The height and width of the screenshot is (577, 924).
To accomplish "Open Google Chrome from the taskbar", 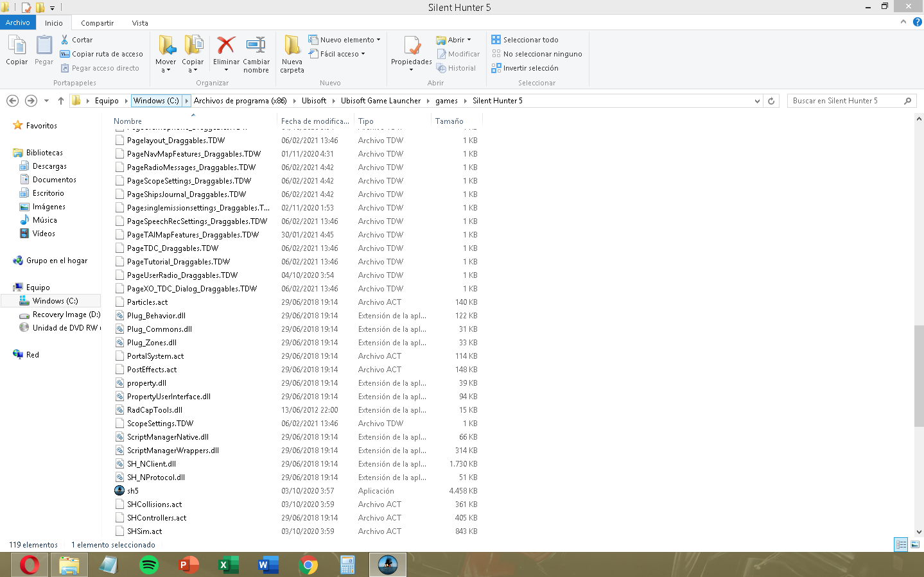I will (x=308, y=565).
